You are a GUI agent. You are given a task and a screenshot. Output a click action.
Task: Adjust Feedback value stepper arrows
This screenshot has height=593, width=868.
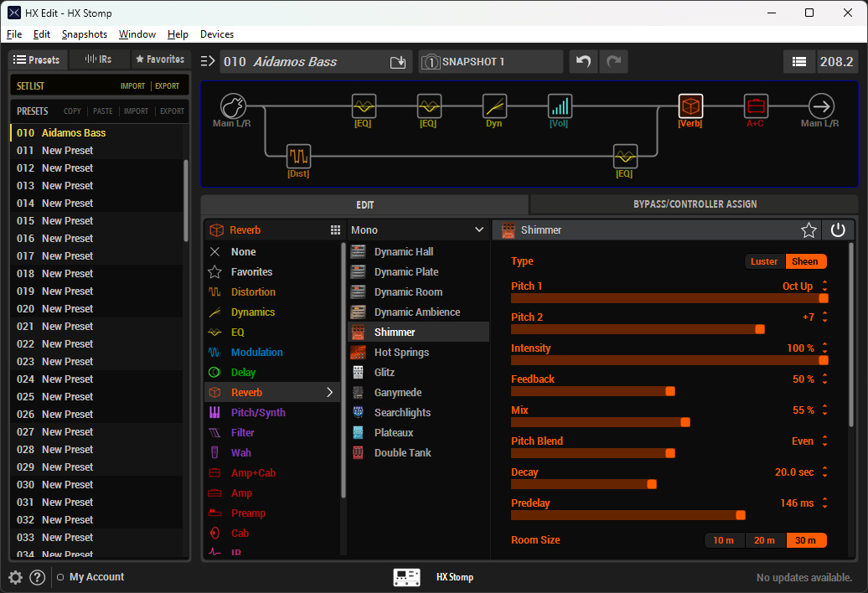(824, 379)
